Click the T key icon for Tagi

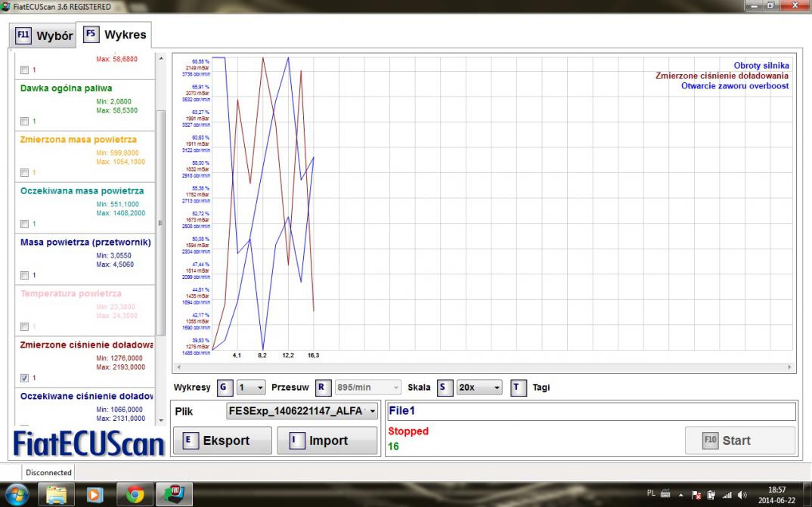(x=518, y=387)
